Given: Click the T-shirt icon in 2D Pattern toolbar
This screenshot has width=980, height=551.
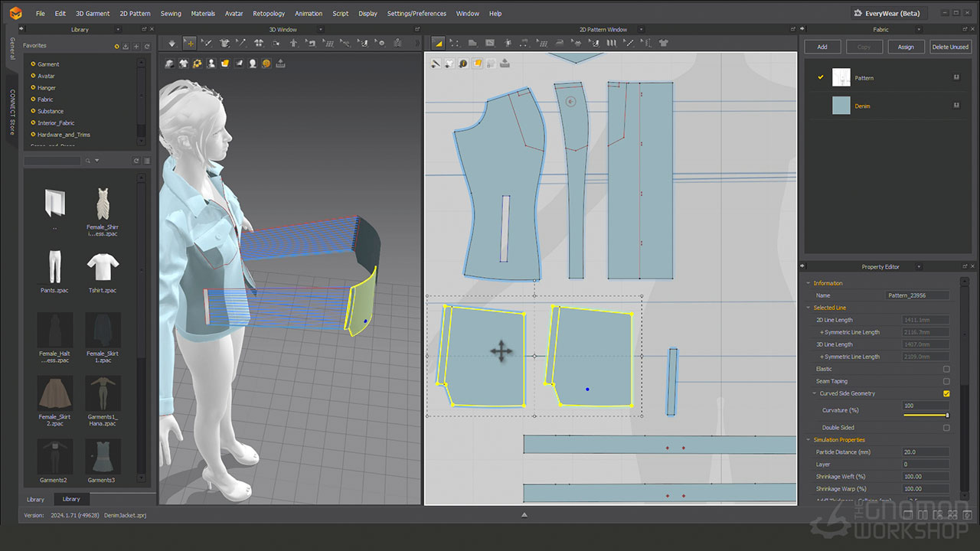Looking at the screenshot, I should pyautogui.click(x=663, y=43).
